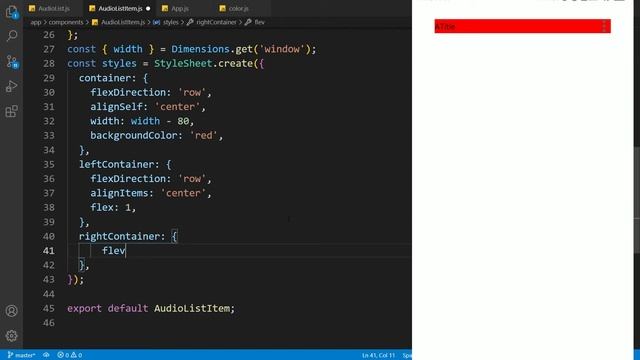Click line number 28 in the gutter

[x=49, y=64]
